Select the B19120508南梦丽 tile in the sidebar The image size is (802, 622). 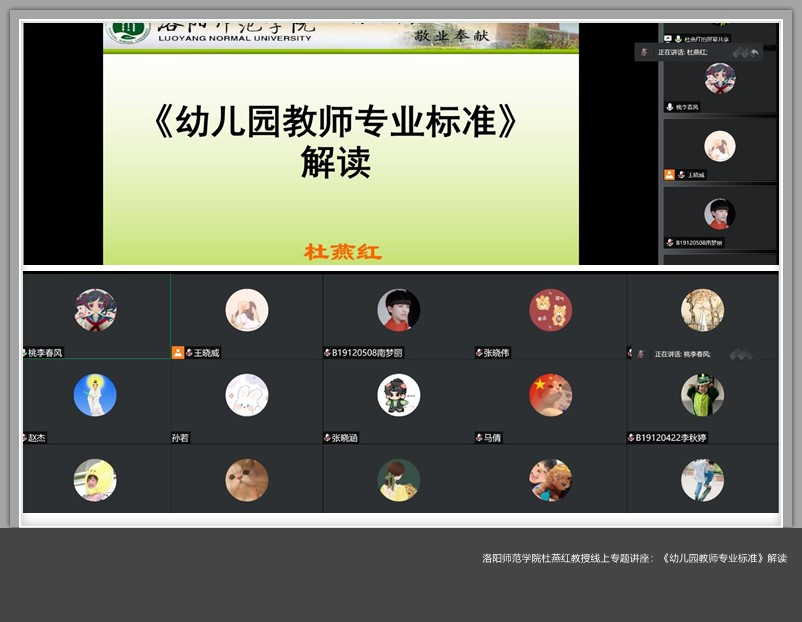[x=720, y=215]
